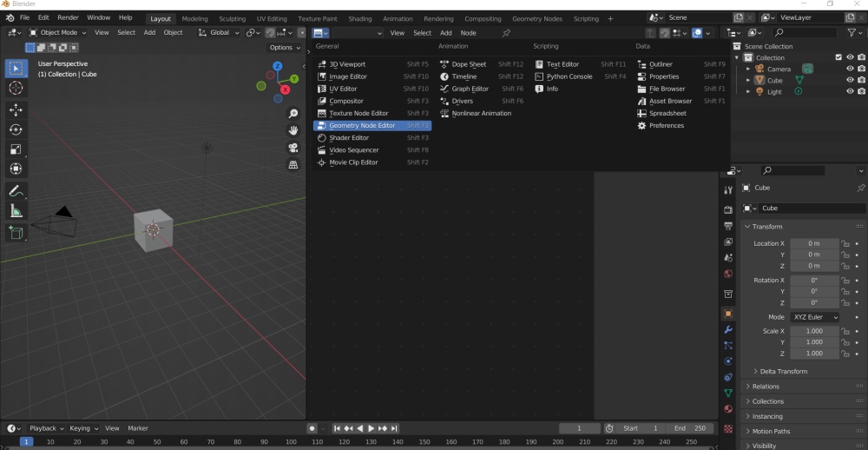
Task: Select the Add Cube tool
Action: [16, 234]
